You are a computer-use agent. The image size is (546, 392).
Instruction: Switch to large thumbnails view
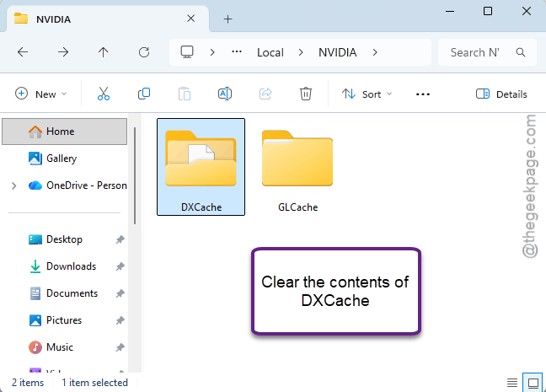pos(533,383)
